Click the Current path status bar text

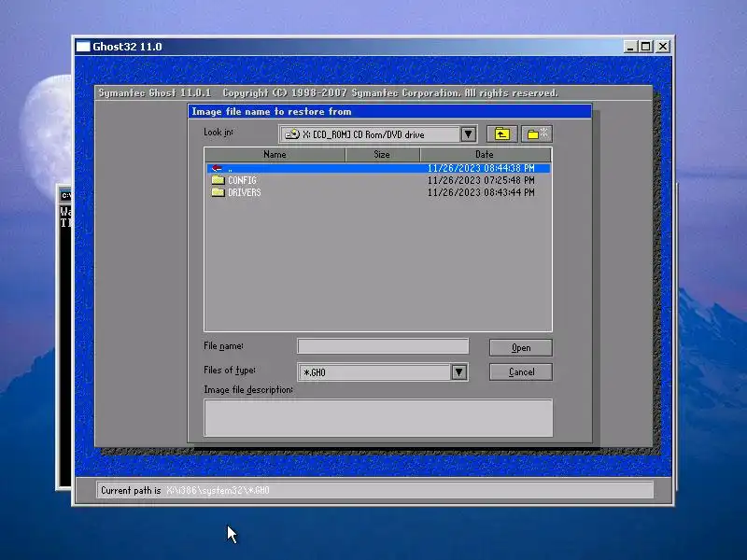(185, 490)
